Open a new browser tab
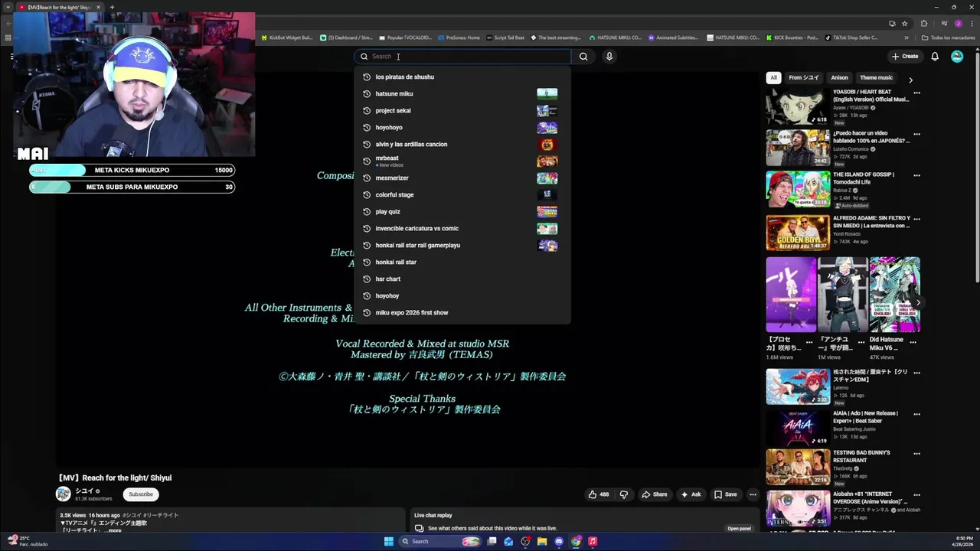The image size is (980, 551). click(112, 7)
